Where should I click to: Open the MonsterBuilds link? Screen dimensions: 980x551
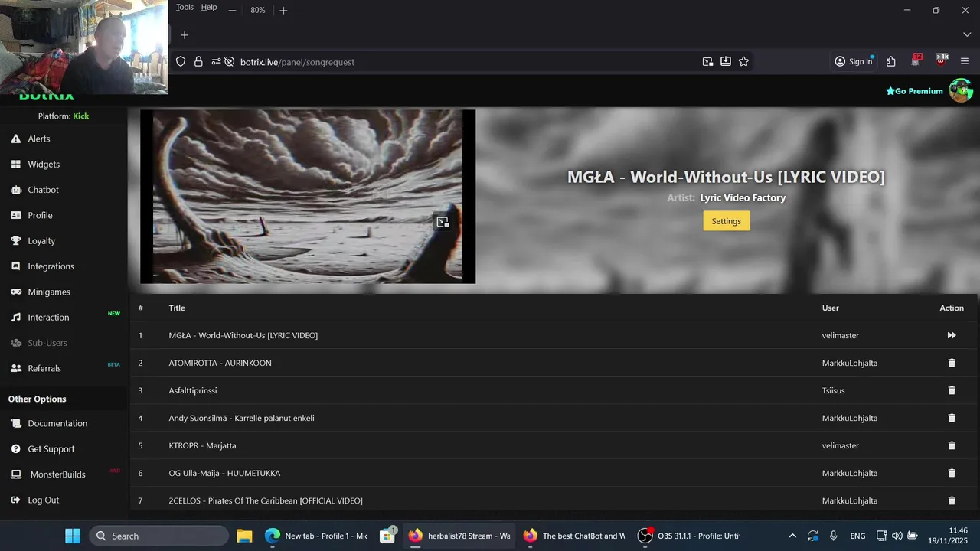pos(57,474)
